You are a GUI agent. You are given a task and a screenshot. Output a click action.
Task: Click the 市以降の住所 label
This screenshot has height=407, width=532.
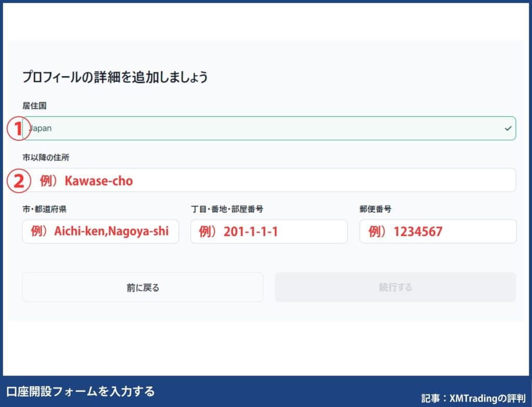pos(46,157)
